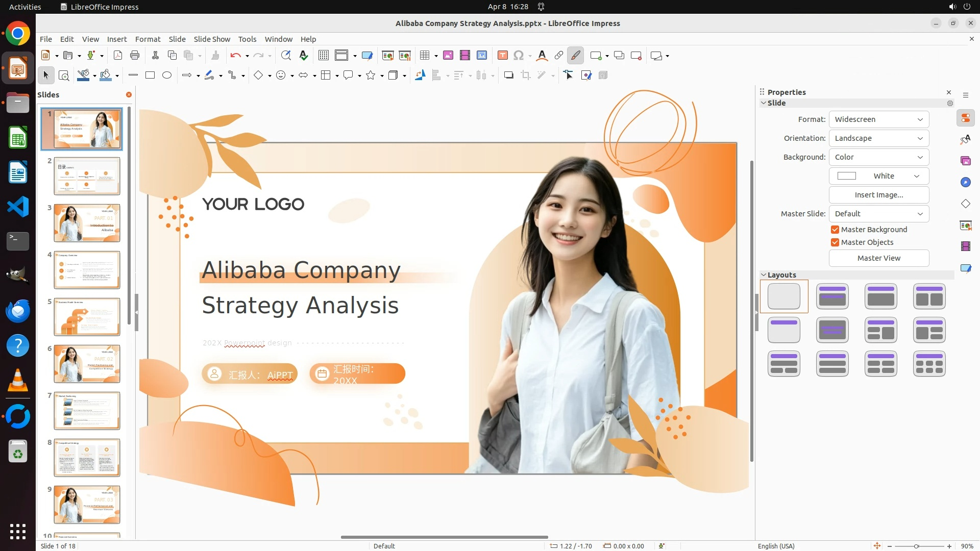This screenshot has width=980, height=551.
Task: Select the Ellipse drawing tool
Action: (x=167, y=76)
